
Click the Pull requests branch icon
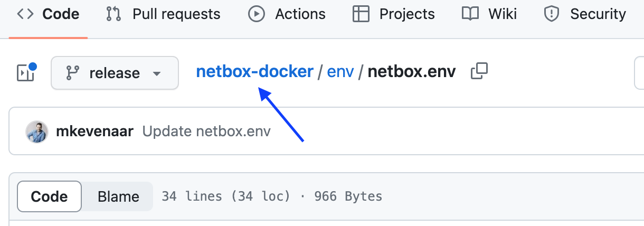tap(113, 14)
